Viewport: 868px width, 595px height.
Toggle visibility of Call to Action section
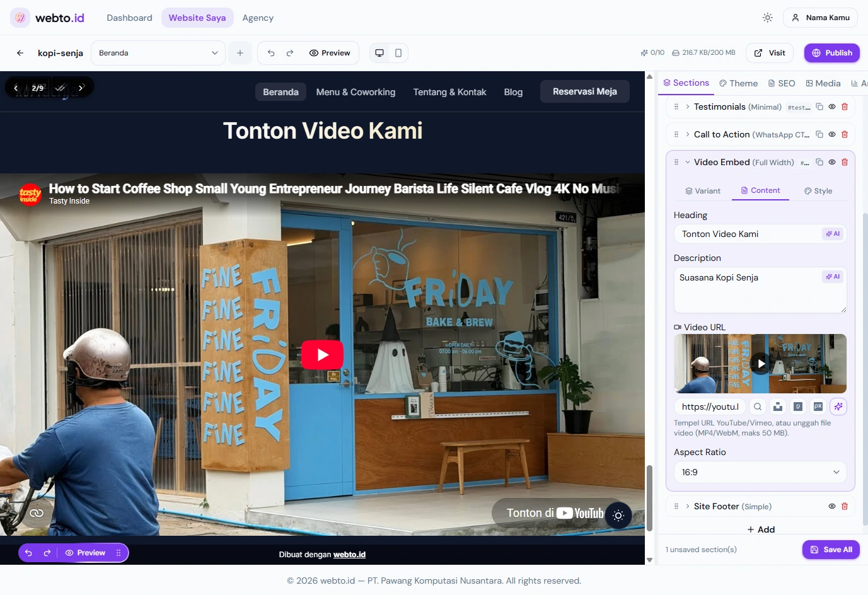(x=832, y=134)
